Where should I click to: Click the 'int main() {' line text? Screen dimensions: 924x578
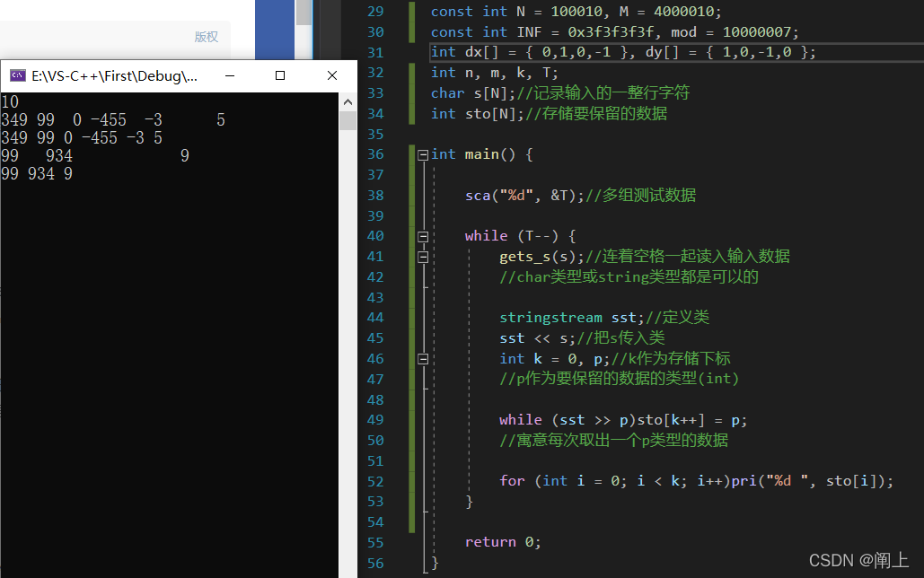(482, 154)
